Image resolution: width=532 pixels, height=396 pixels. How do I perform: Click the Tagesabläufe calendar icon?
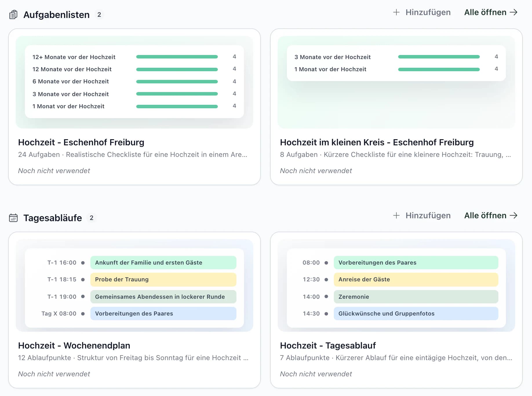coord(13,218)
